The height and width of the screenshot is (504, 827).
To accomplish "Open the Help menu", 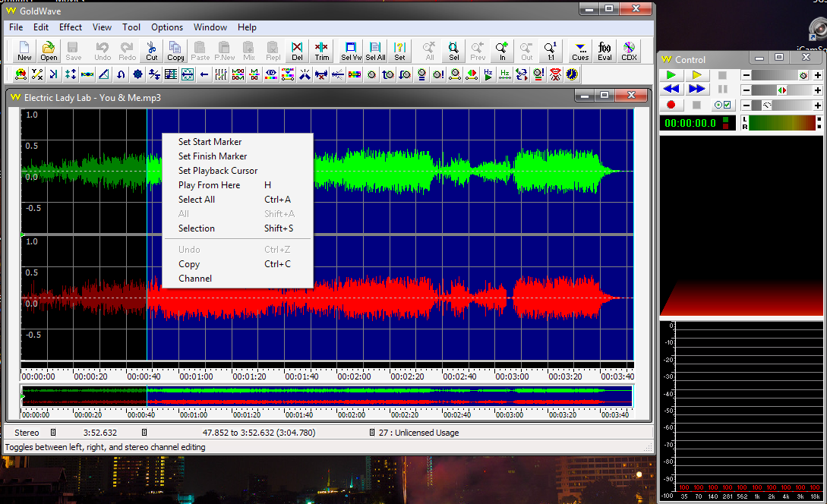I will pos(247,27).
